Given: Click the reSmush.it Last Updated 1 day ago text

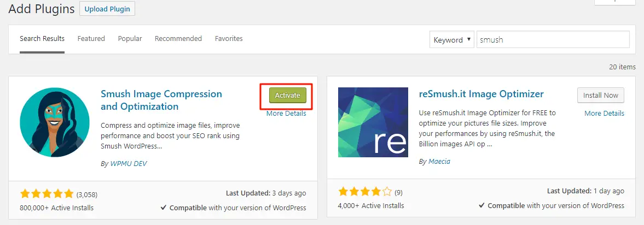Looking at the screenshot, I should 585,191.
